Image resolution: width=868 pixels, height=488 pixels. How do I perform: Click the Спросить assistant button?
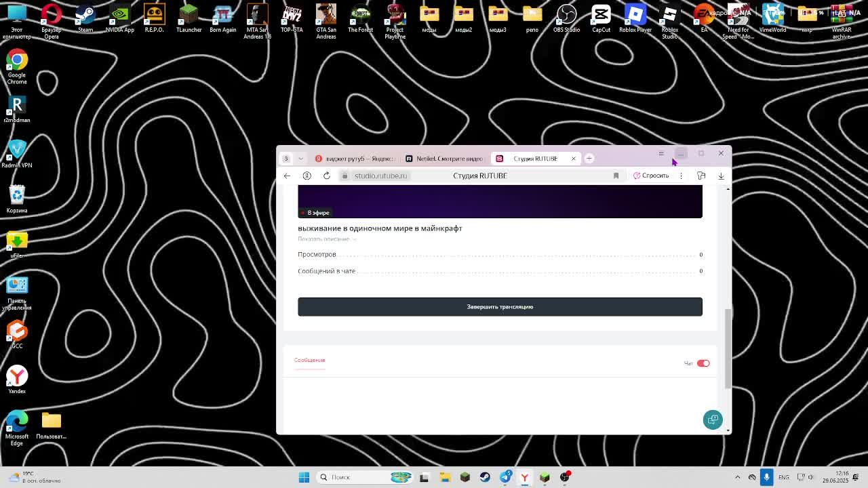[x=651, y=176]
